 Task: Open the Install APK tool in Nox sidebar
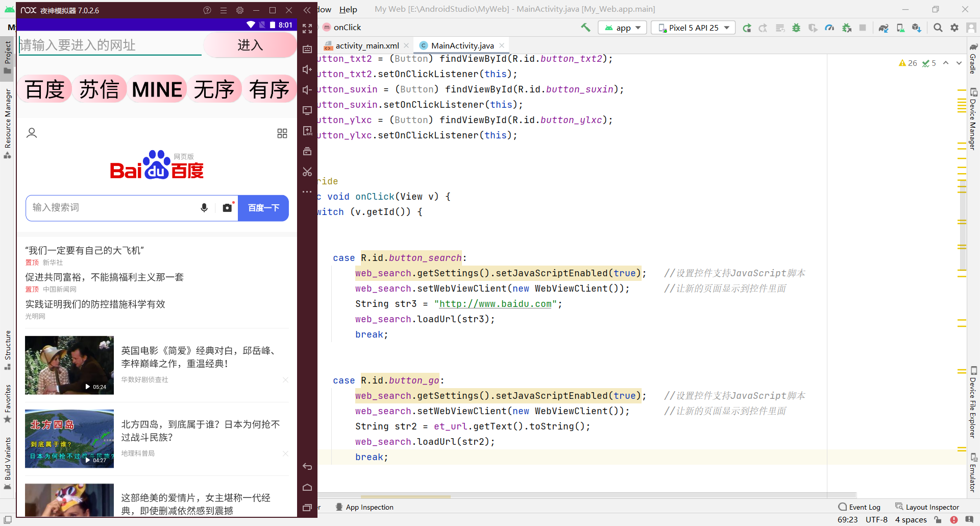pyautogui.click(x=307, y=131)
